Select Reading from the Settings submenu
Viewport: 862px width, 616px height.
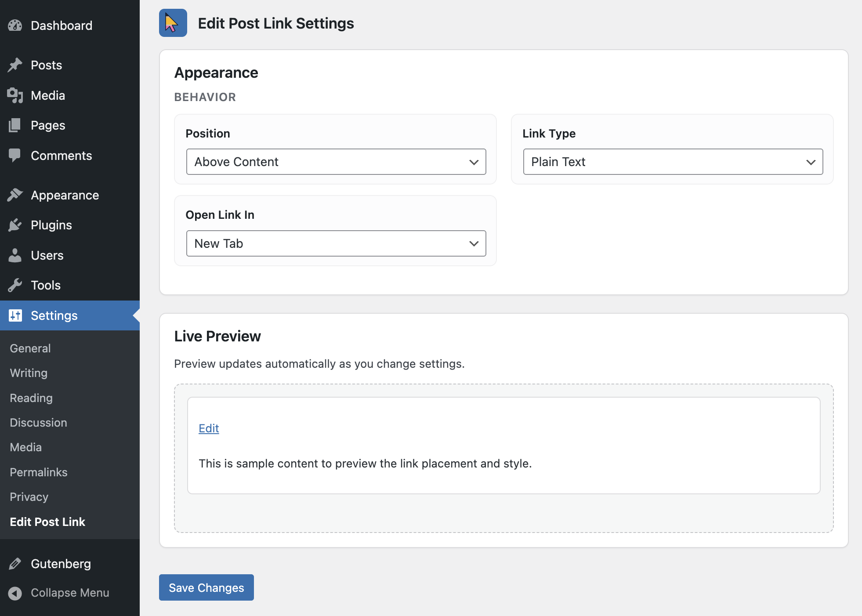31,398
